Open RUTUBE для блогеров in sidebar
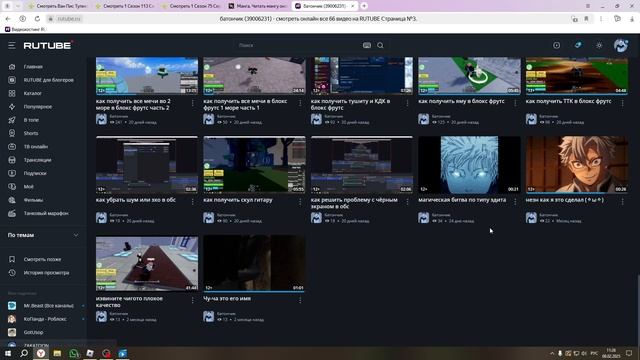This screenshot has width=640, height=360. pyautogui.click(x=49, y=80)
